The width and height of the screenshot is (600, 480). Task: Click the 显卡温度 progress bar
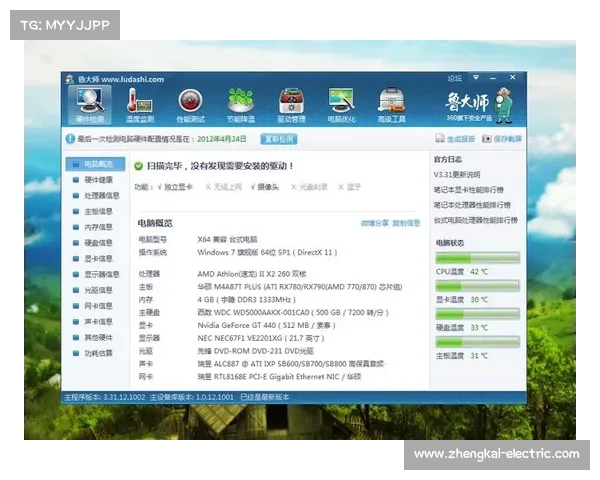478,286
